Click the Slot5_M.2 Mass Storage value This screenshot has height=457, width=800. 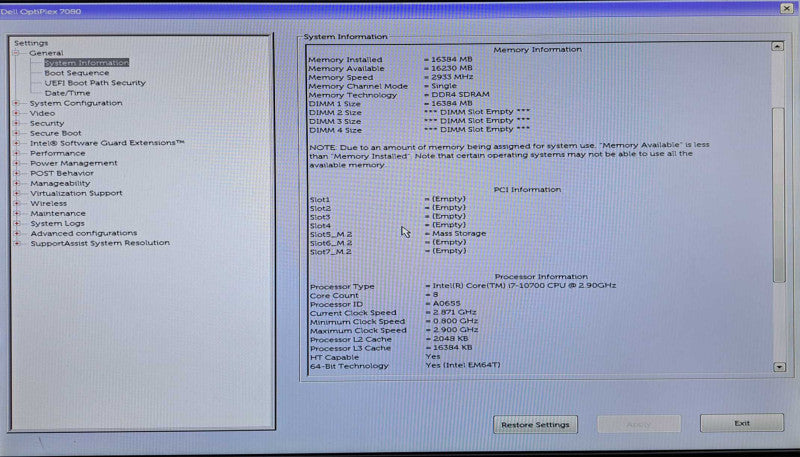(459, 234)
